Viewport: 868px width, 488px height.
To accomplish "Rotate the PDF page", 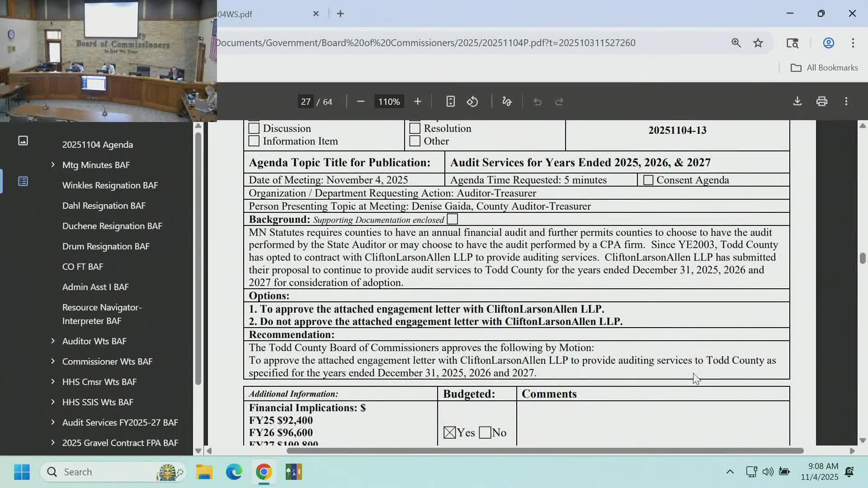I will point(473,101).
